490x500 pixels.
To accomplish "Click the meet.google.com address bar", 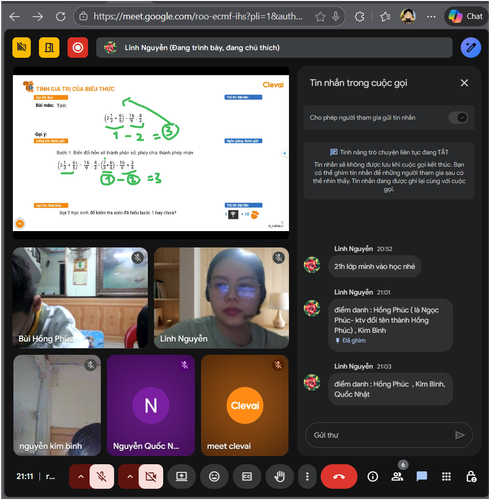I will (x=198, y=16).
